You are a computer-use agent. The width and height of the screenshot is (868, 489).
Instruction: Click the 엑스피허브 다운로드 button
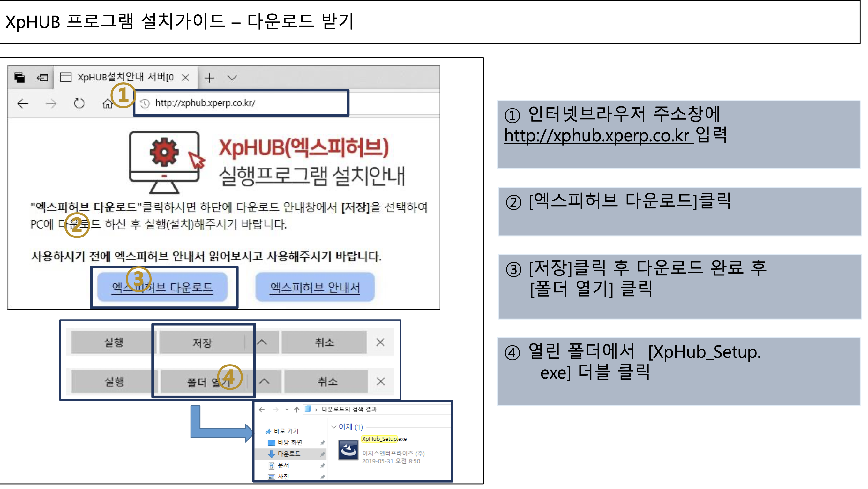163,287
